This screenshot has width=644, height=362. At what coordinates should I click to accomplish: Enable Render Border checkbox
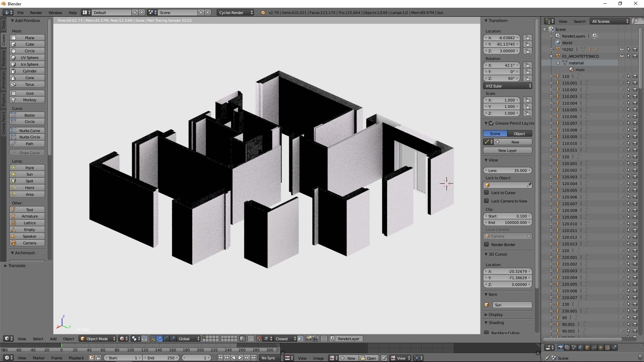tap(486, 245)
